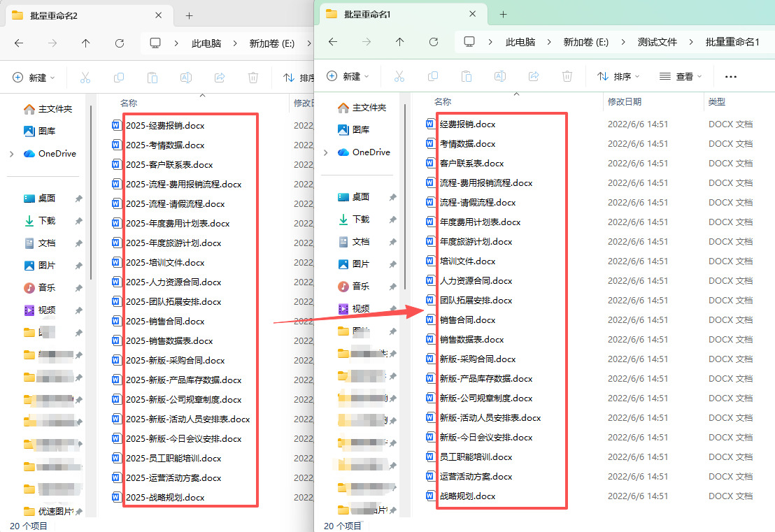Click 新加卷 (E:) in 批量重命名1 address bar
Screen dimensions: 775x532
[585, 42]
